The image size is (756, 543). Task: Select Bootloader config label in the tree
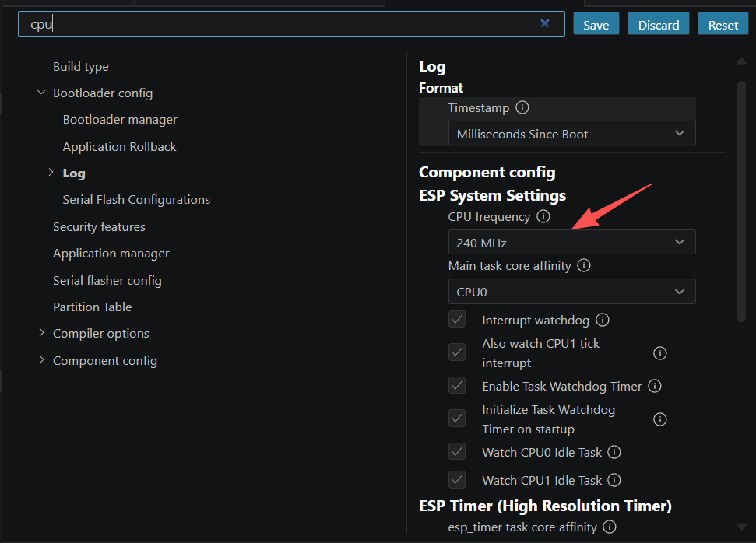click(x=103, y=93)
